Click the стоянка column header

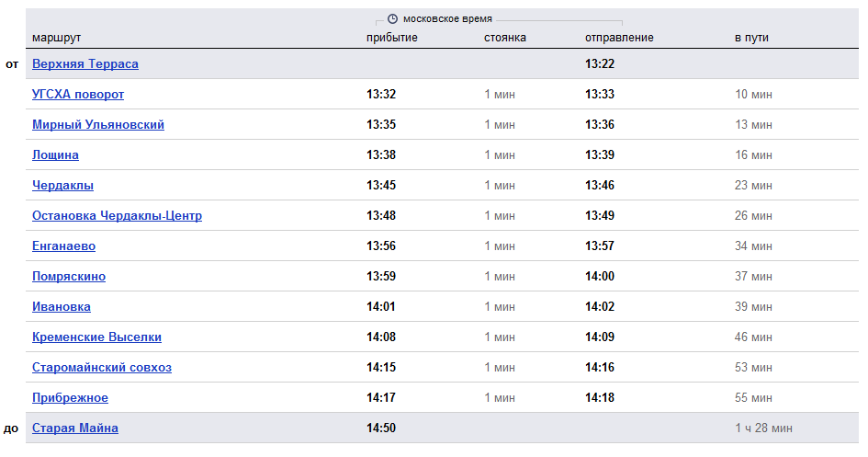tap(505, 38)
